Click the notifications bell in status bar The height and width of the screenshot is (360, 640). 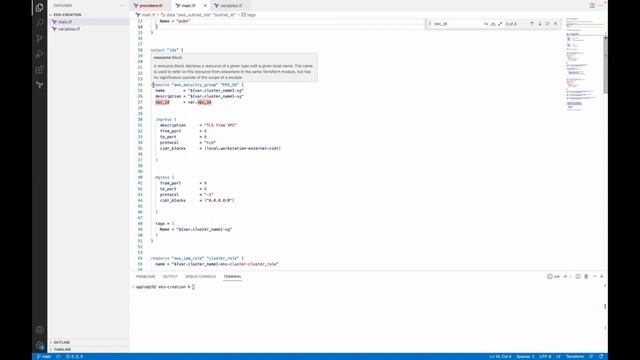[x=601, y=356]
